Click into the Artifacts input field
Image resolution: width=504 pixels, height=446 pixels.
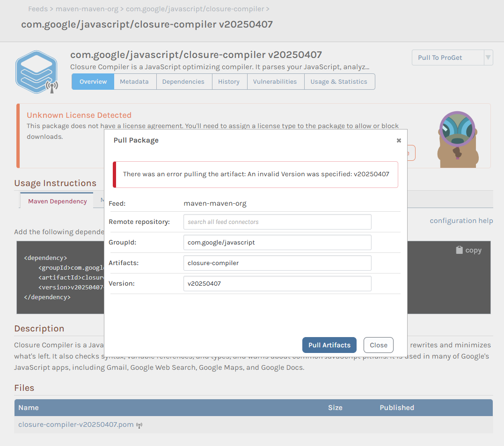pos(278,263)
